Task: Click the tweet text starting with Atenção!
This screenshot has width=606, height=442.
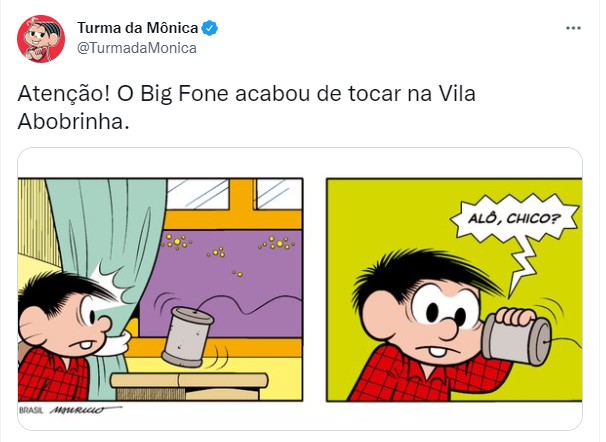Action: click(x=246, y=108)
